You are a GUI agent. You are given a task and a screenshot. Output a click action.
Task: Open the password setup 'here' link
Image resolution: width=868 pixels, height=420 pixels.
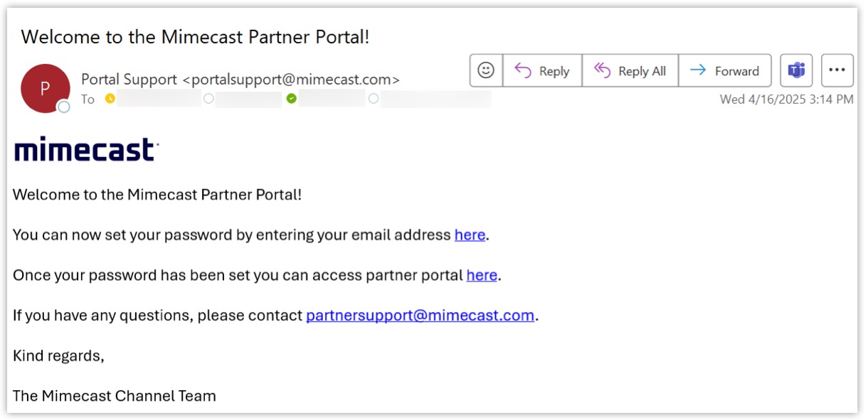click(x=470, y=235)
